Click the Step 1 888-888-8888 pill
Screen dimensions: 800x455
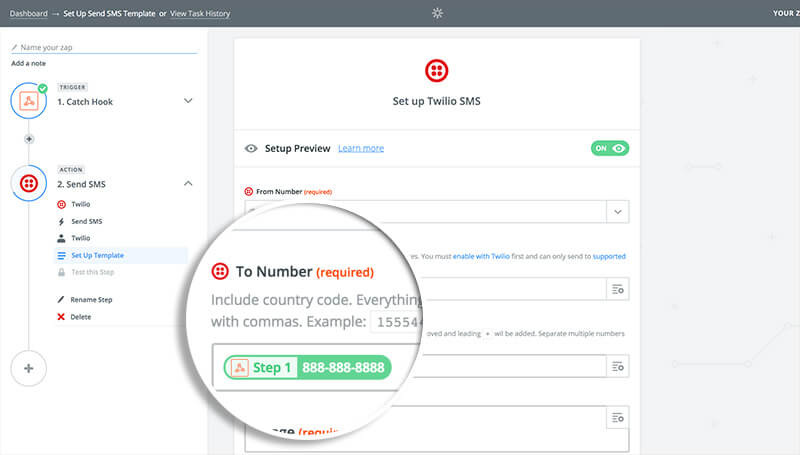(308, 367)
